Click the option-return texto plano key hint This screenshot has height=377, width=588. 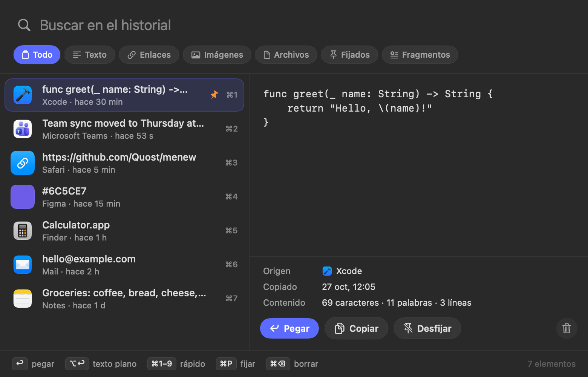pyautogui.click(x=77, y=364)
